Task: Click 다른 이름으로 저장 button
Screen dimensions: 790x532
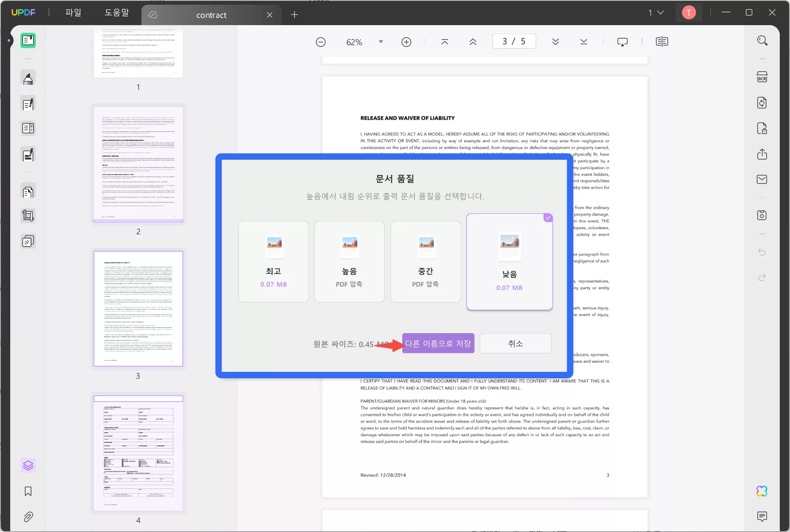Action: click(x=438, y=343)
